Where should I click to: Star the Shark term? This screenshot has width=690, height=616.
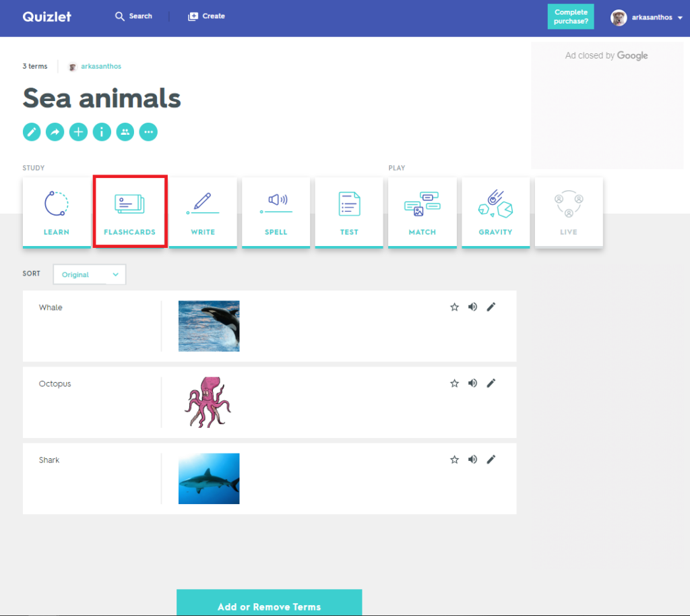(453, 459)
